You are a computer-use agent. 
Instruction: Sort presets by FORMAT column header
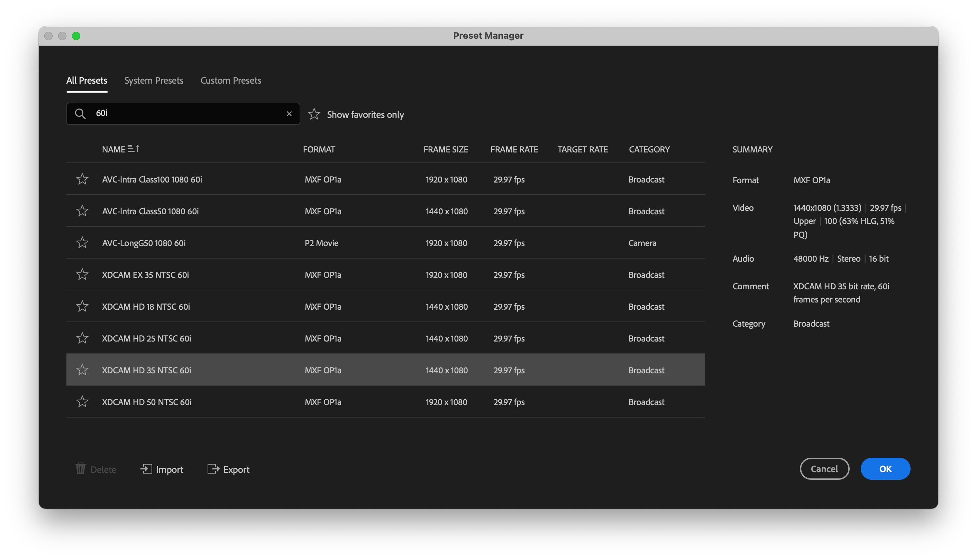point(319,150)
